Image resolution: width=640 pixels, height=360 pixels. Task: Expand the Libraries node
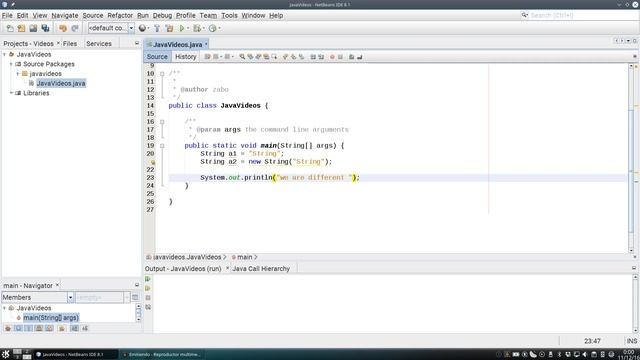11,93
